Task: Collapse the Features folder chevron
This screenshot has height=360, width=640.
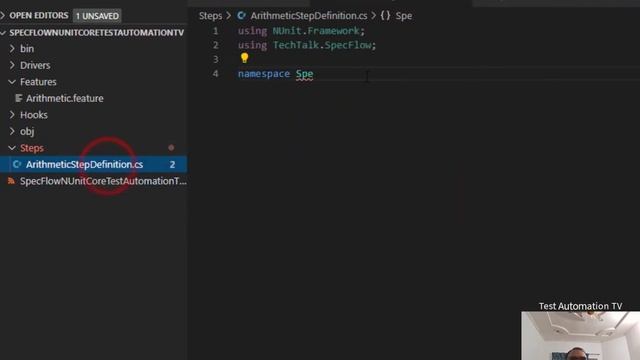Action: point(12,82)
